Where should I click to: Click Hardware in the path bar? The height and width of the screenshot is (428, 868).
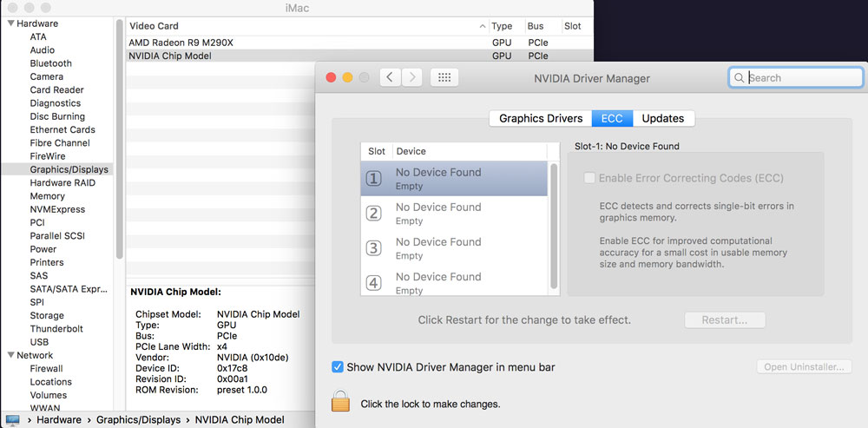59,419
